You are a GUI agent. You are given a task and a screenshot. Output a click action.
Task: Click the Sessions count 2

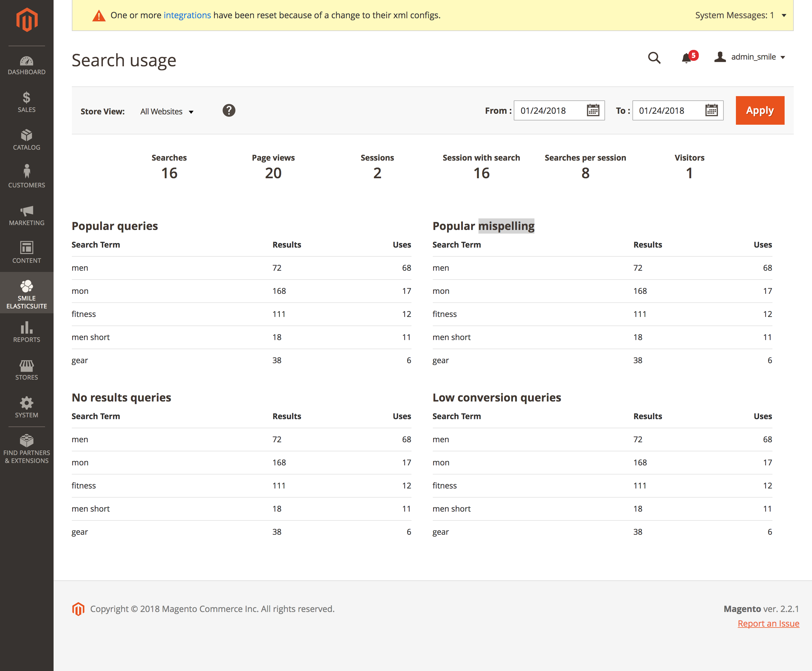pyautogui.click(x=377, y=173)
